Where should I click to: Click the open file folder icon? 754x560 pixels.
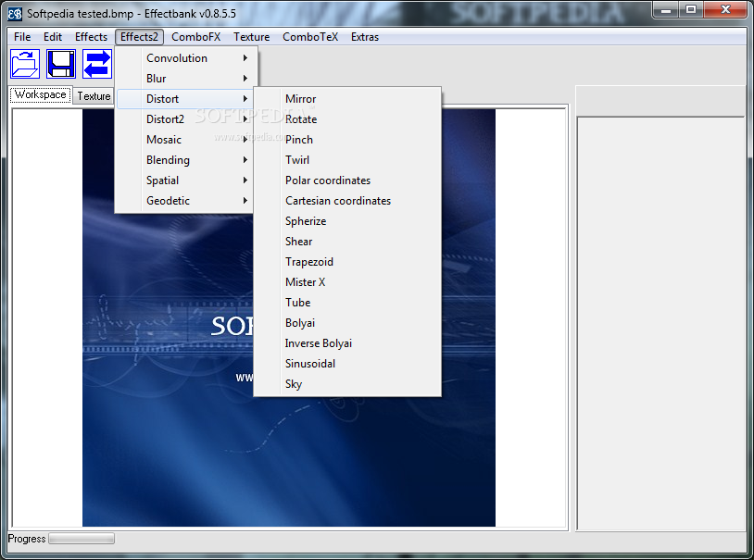click(x=25, y=64)
